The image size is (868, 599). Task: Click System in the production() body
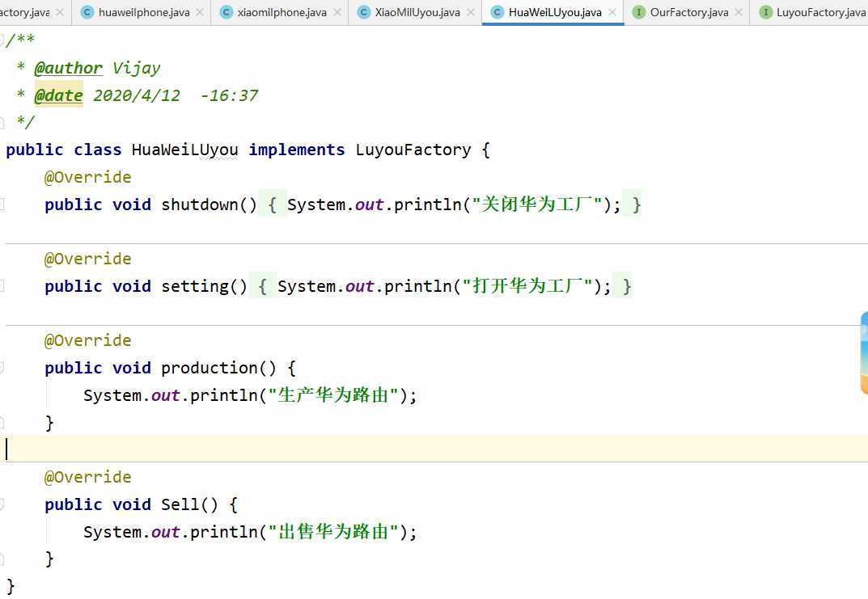coord(112,395)
